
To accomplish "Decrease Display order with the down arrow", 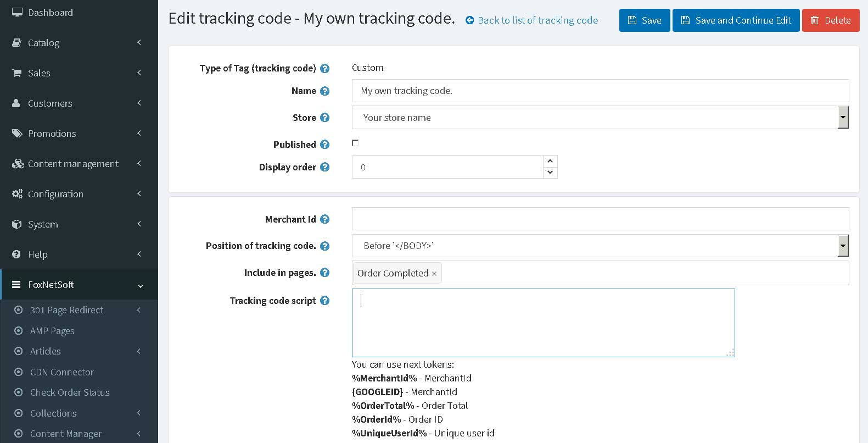I will pos(550,173).
